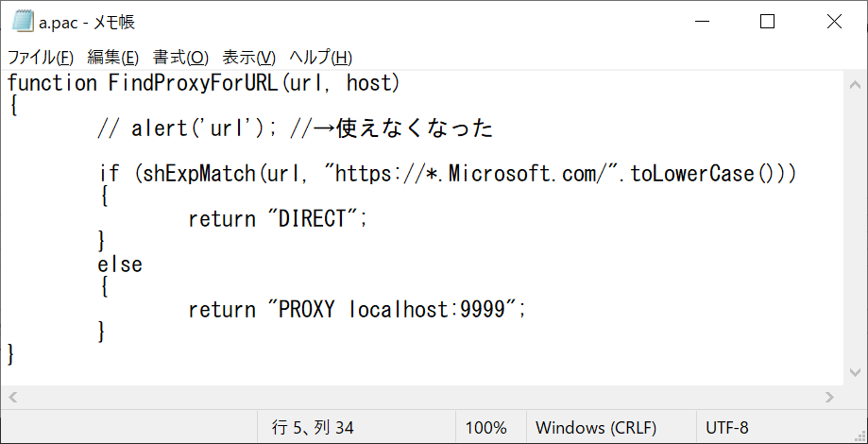Click the vertical scrollbar down arrow

tap(855, 372)
